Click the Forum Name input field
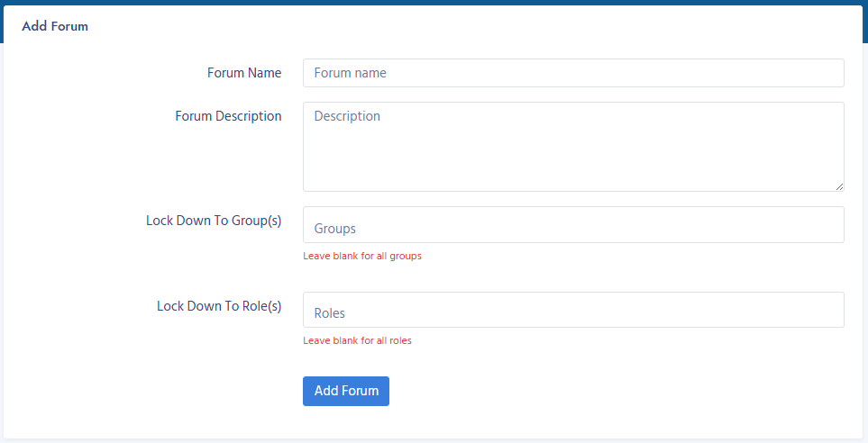The height and width of the screenshot is (443, 868). [573, 73]
